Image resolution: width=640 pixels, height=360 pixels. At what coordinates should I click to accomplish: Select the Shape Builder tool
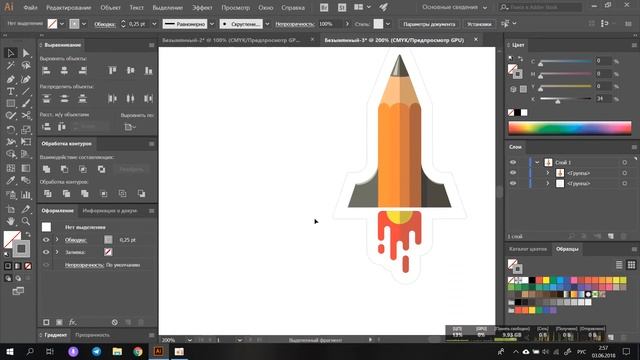(x=11, y=155)
